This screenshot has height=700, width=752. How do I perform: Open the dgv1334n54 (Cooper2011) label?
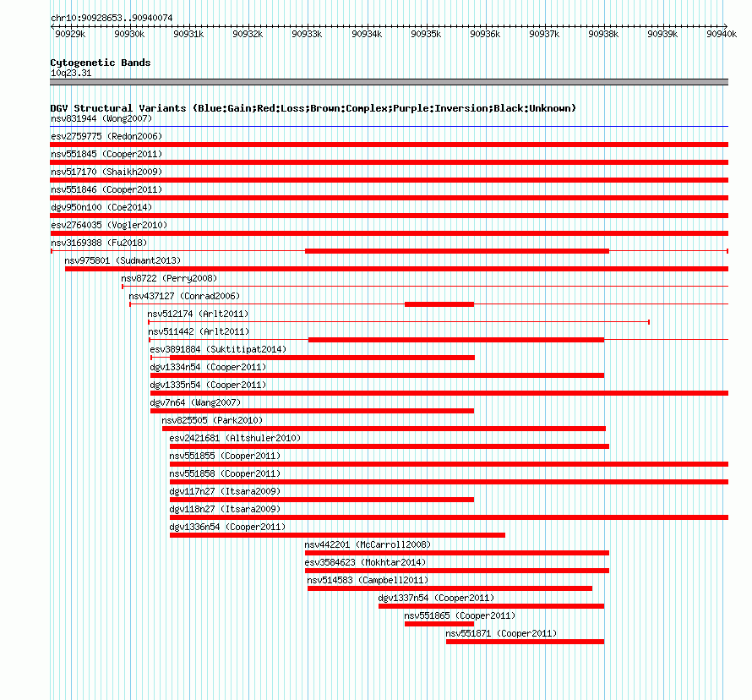tap(208, 367)
